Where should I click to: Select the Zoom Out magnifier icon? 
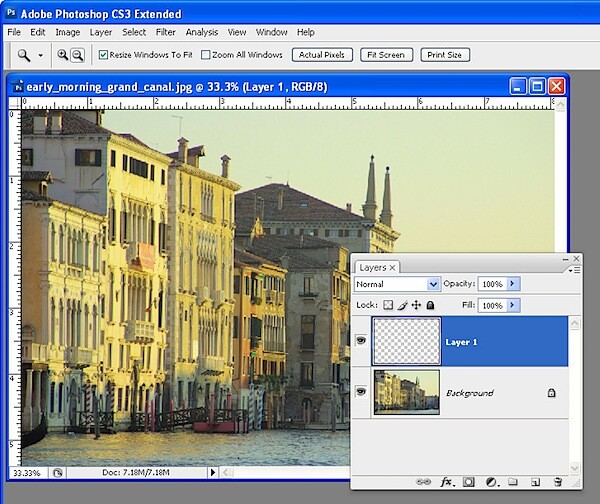[x=78, y=55]
